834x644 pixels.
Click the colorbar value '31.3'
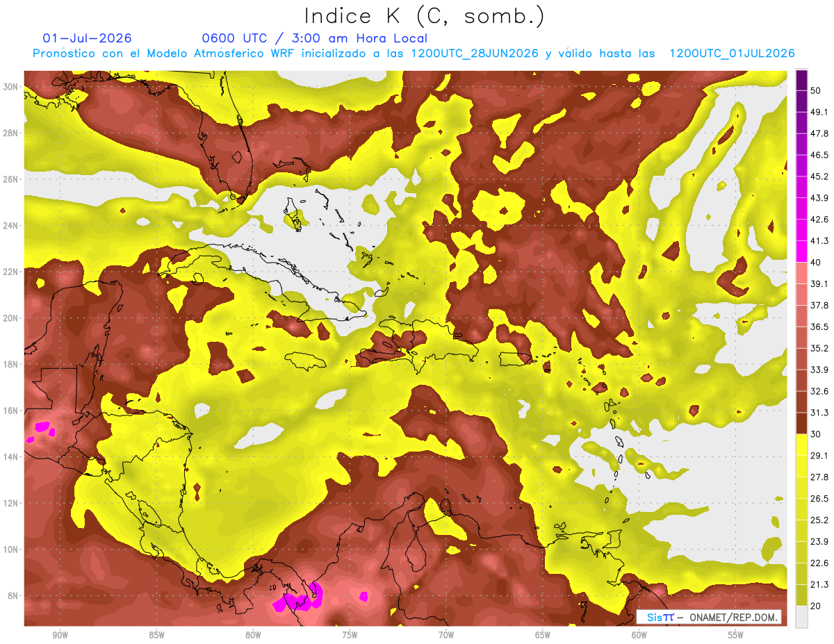click(819, 413)
